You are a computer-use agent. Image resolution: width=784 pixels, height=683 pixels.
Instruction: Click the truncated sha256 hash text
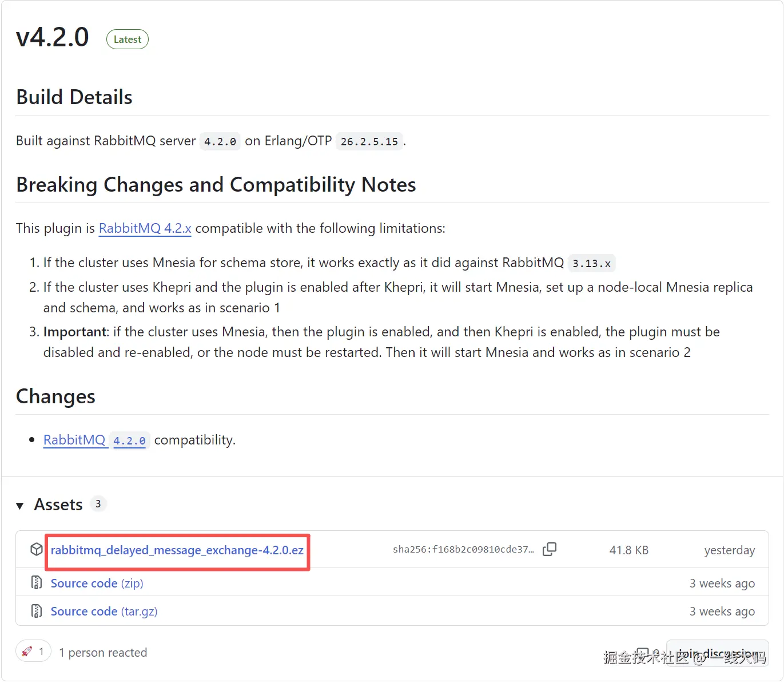[x=463, y=550]
